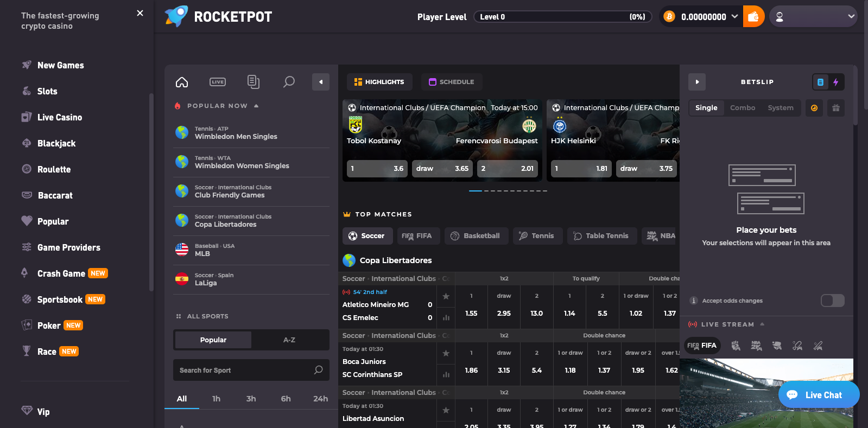The width and height of the screenshot is (868, 428).
Task: Switch to the Highlights tab
Action: click(379, 82)
